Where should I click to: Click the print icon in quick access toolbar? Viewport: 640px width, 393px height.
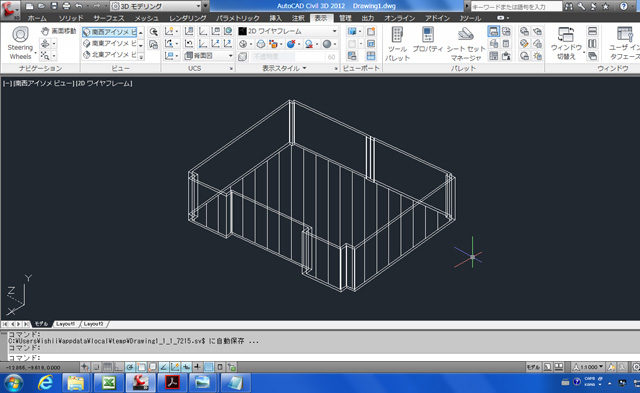[66, 6]
